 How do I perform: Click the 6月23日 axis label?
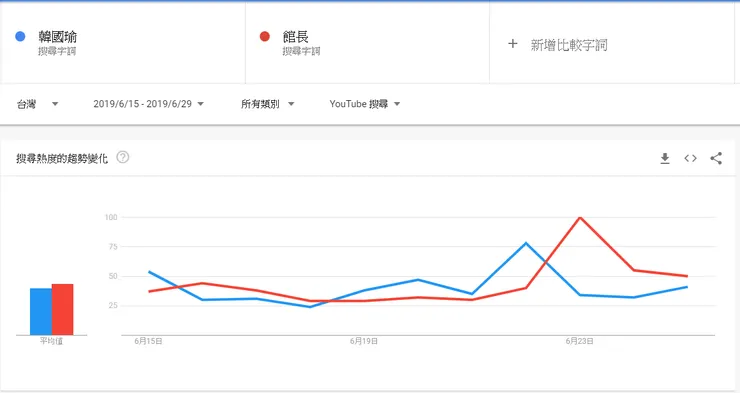click(580, 341)
